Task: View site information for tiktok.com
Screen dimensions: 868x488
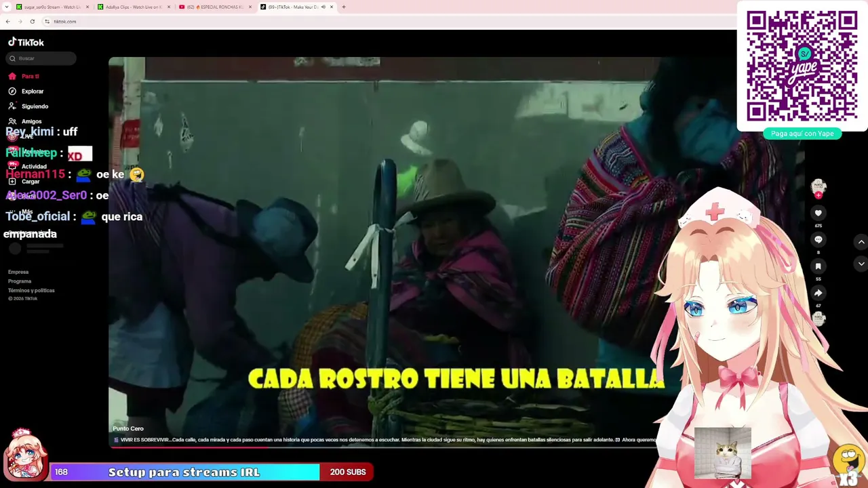Action: tap(47, 22)
